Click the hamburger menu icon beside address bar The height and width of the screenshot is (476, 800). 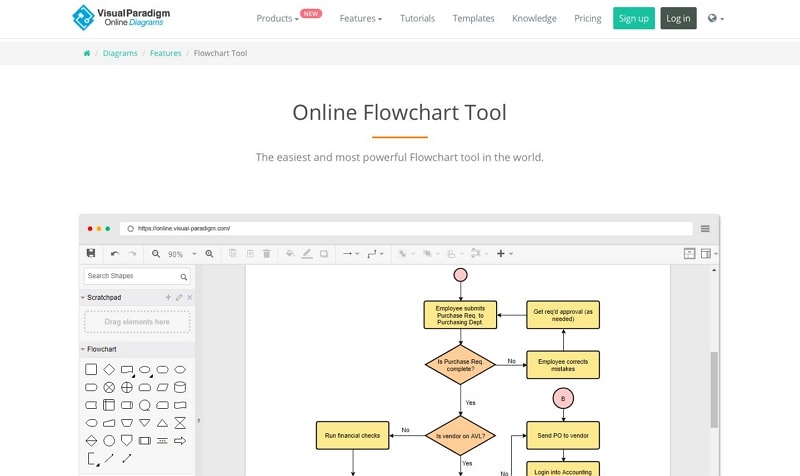(x=705, y=229)
